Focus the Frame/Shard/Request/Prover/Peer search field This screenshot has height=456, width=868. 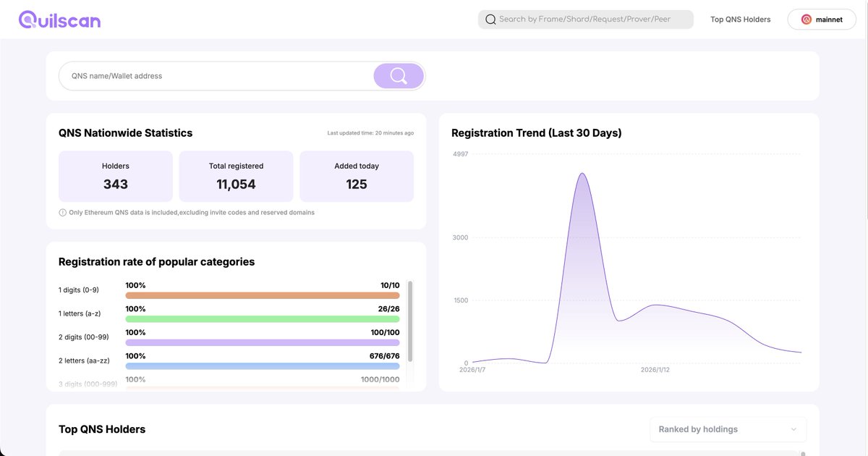coord(586,20)
